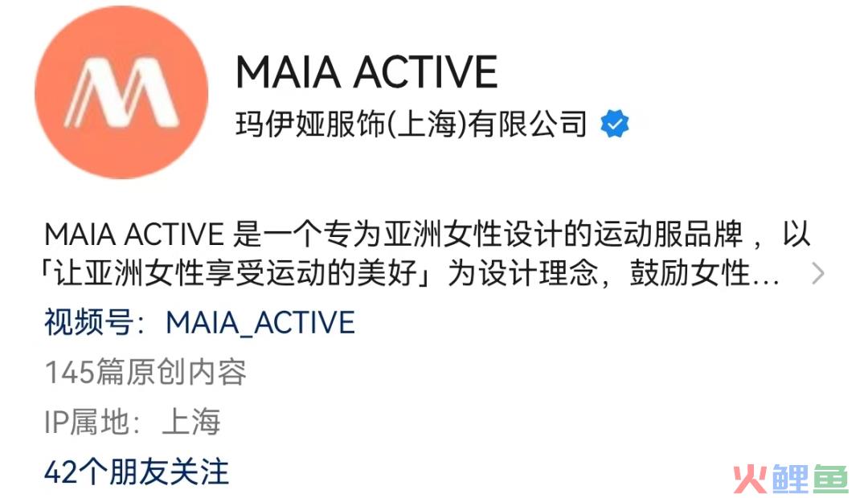This screenshot has height=498, width=868.
Task: Tap the blue verified badge checkmark
Action: click(x=615, y=124)
